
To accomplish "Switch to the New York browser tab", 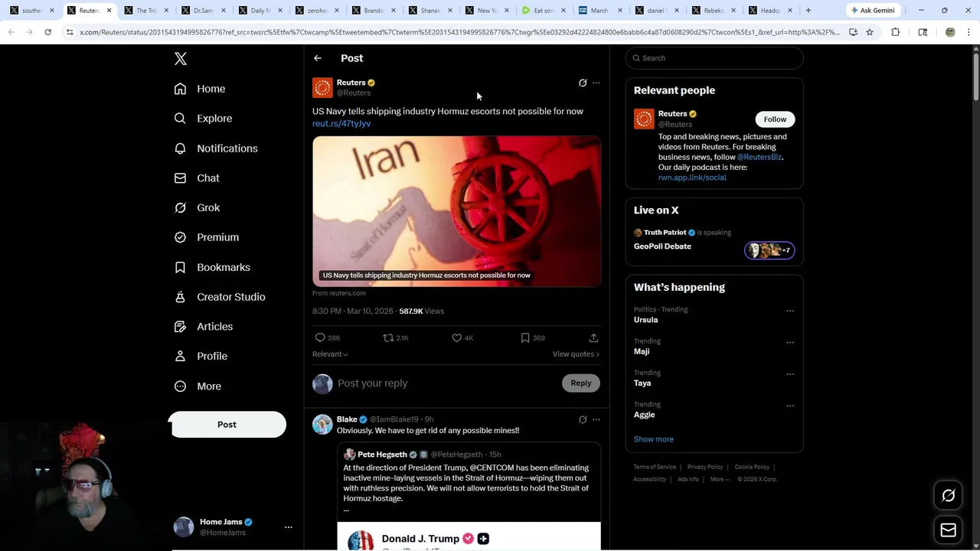I will pos(487,11).
